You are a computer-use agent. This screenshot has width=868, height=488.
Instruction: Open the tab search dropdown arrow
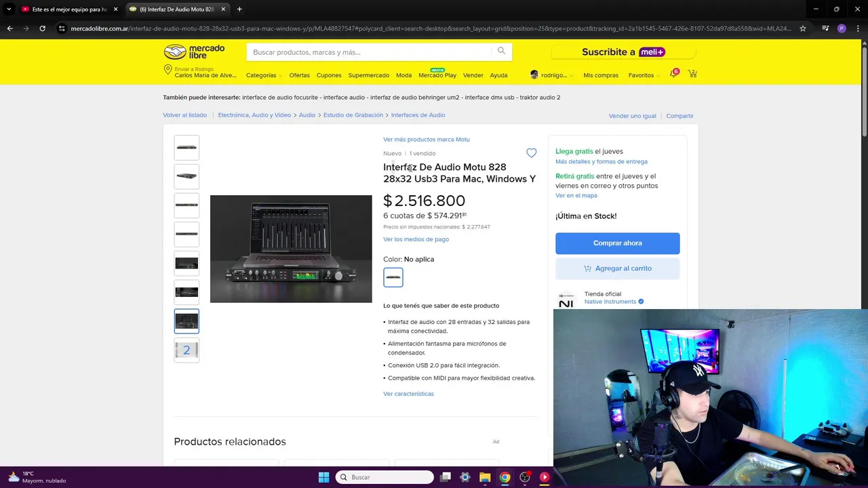coord(8,9)
